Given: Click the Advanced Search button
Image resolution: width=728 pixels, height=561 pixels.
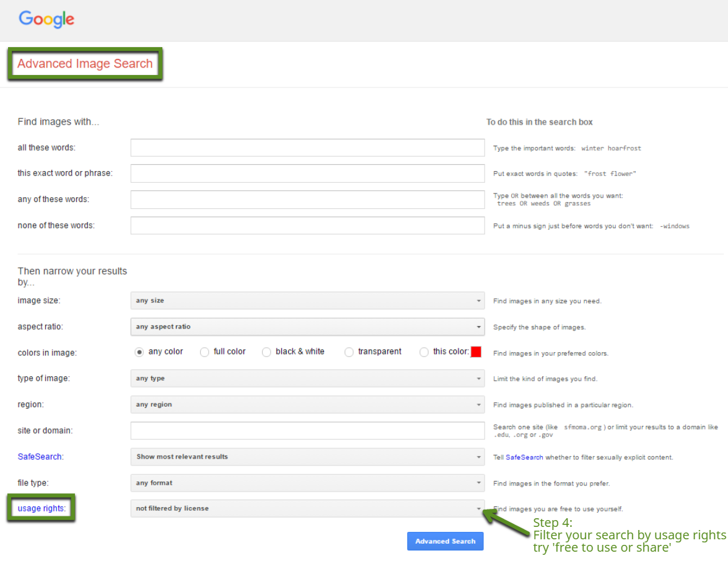Looking at the screenshot, I should 445,541.
